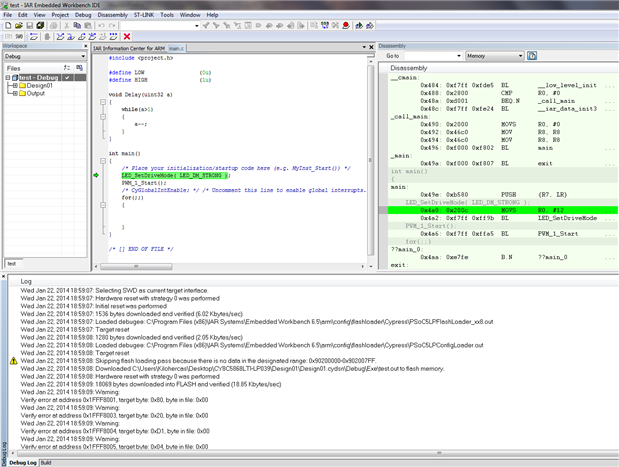Click the Save All toolbar icon

40,25
